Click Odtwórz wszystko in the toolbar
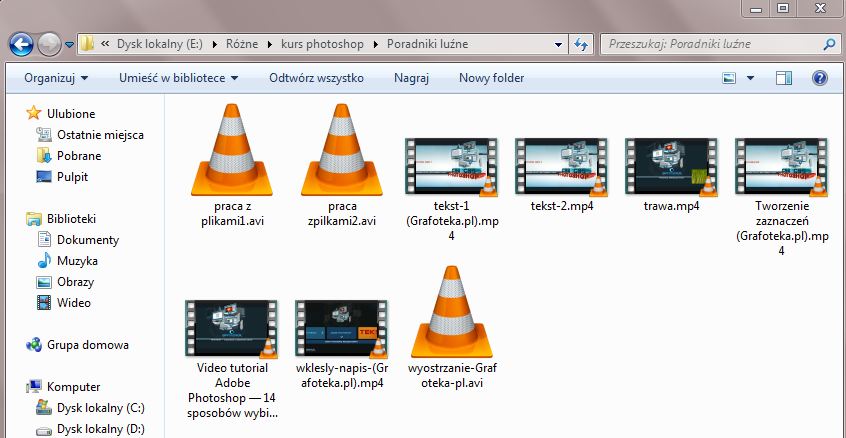This screenshot has height=438, width=846. click(x=316, y=78)
